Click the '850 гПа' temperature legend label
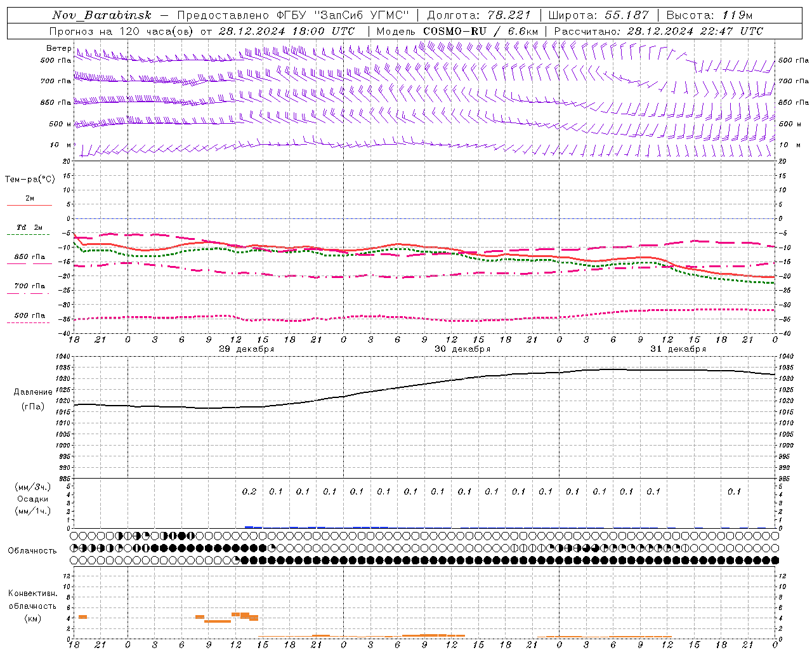This screenshot has height=650, width=812. tap(30, 257)
